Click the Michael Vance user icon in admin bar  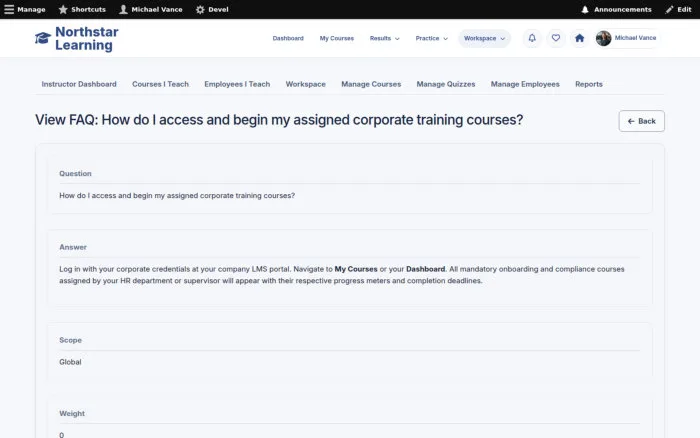pos(123,9)
